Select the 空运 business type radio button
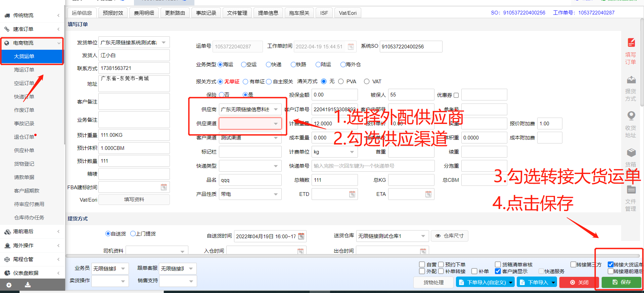The width and height of the screenshot is (644, 293). click(244, 65)
